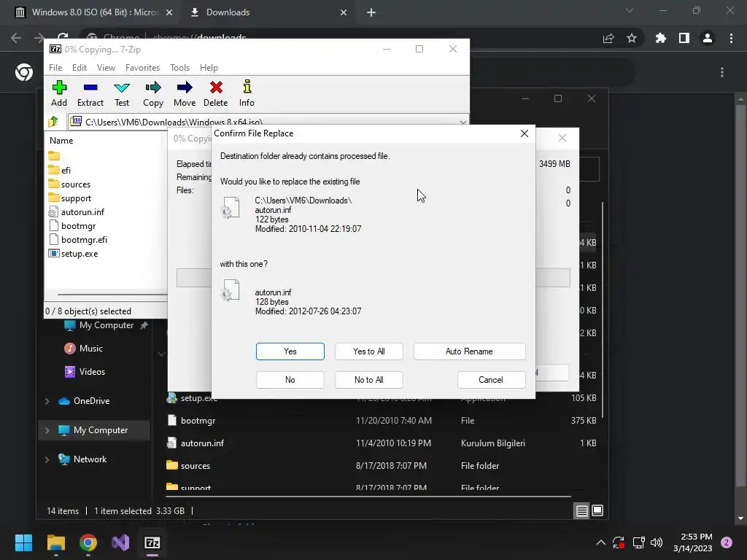Open Visual Studio from the taskbar
Image resolution: width=747 pixels, height=560 pixels.
click(120, 542)
